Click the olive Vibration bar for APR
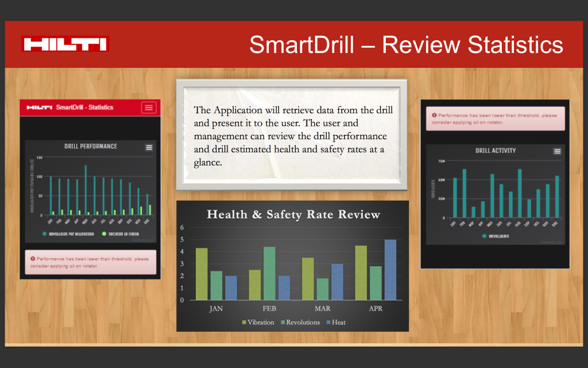588x368 pixels. 361,273
